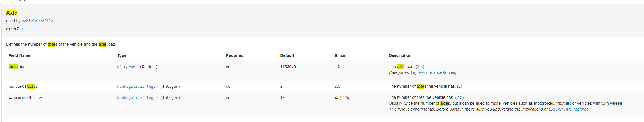Click the Default column header
This screenshot has width=644, height=122.
287,55
